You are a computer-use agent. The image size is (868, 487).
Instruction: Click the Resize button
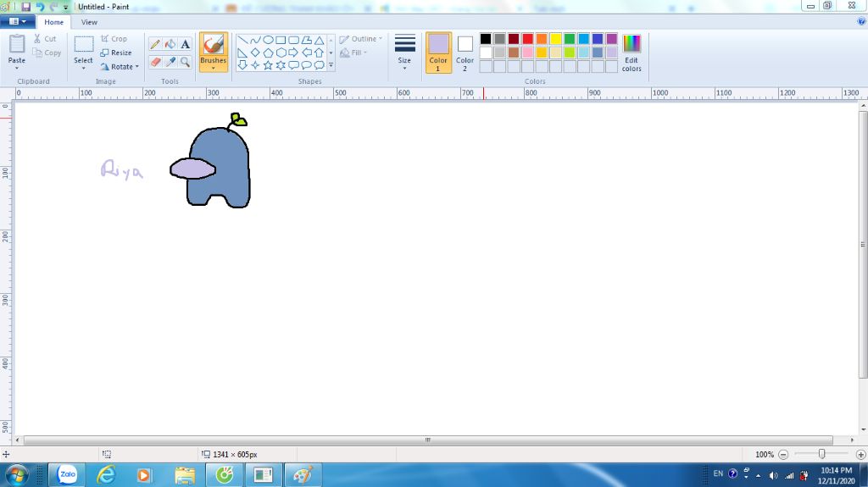click(x=116, y=53)
